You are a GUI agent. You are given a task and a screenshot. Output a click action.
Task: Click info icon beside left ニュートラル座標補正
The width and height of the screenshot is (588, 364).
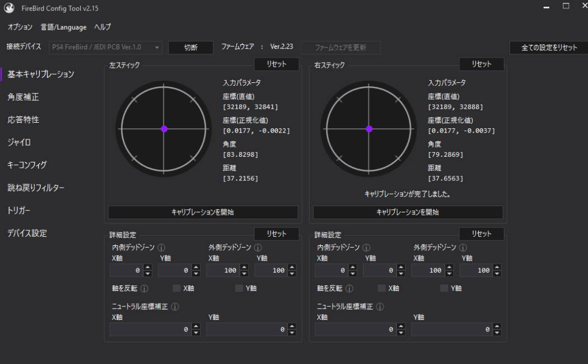pos(175,307)
